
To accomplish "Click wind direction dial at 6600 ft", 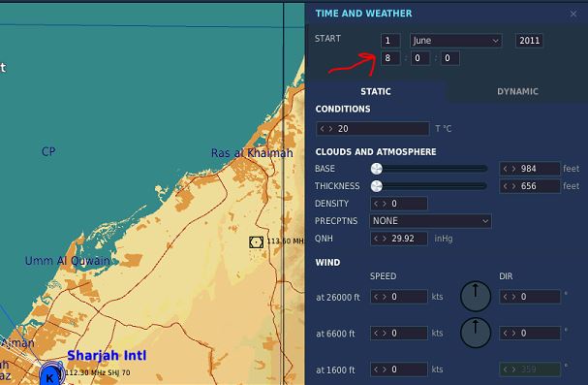I will click(476, 333).
